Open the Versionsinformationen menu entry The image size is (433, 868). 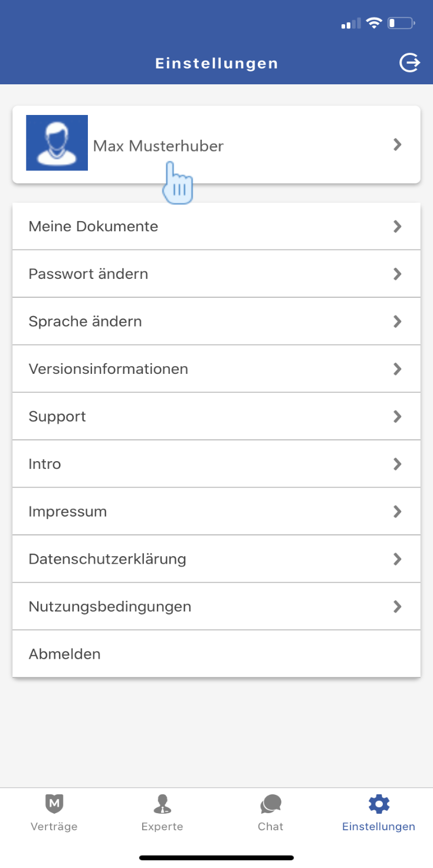(x=108, y=369)
